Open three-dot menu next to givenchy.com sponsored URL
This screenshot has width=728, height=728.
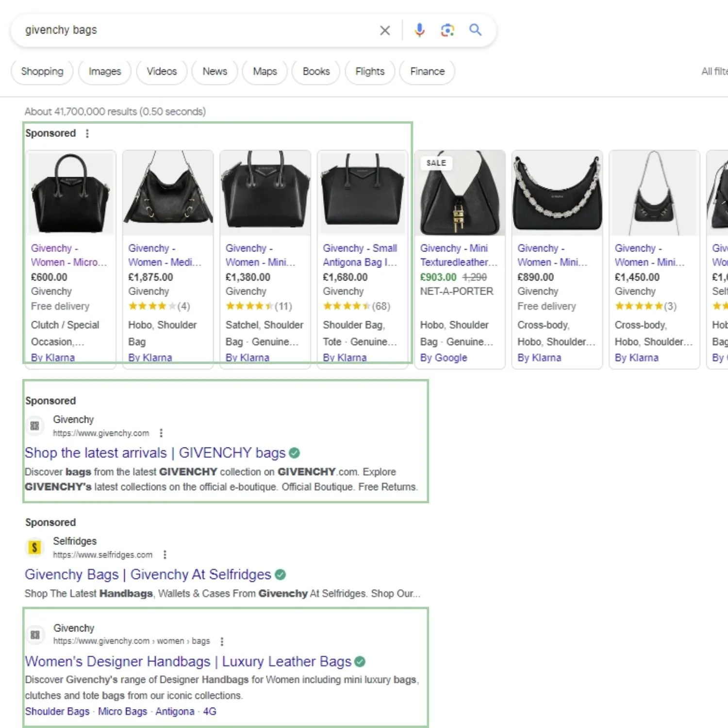point(161,433)
